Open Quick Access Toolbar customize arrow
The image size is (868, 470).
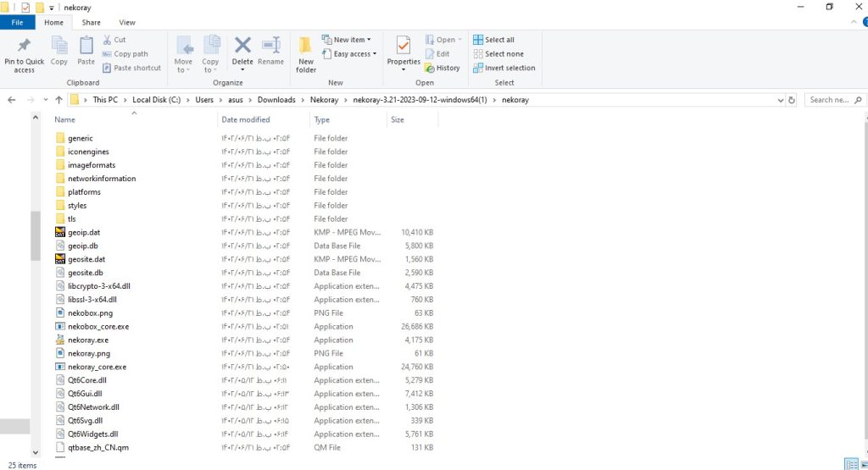pos(52,8)
